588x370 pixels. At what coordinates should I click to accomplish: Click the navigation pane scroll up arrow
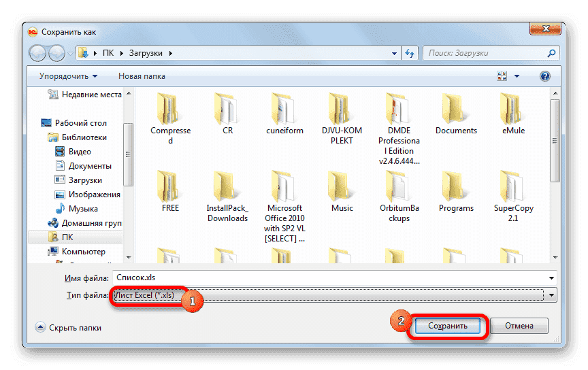pyautogui.click(x=129, y=93)
